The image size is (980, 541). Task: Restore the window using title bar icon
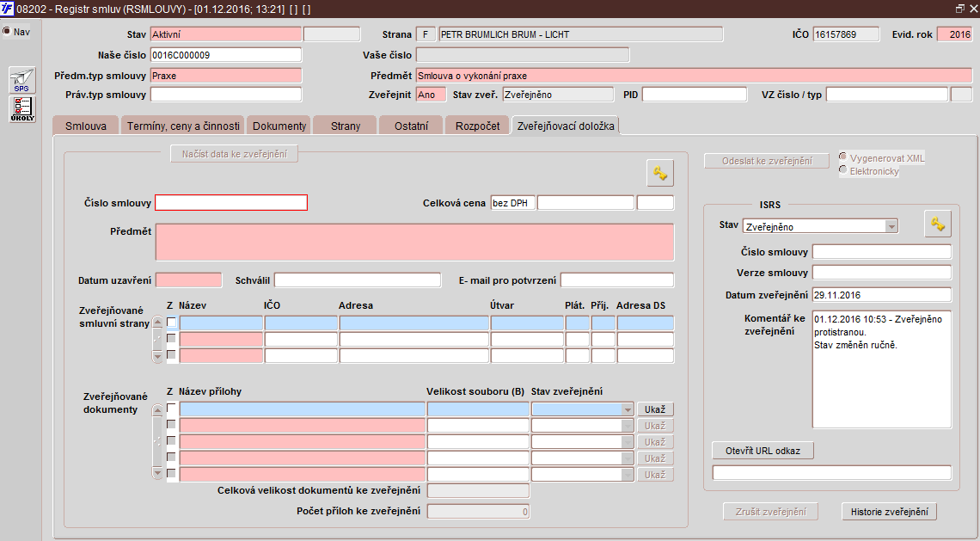pos(959,9)
